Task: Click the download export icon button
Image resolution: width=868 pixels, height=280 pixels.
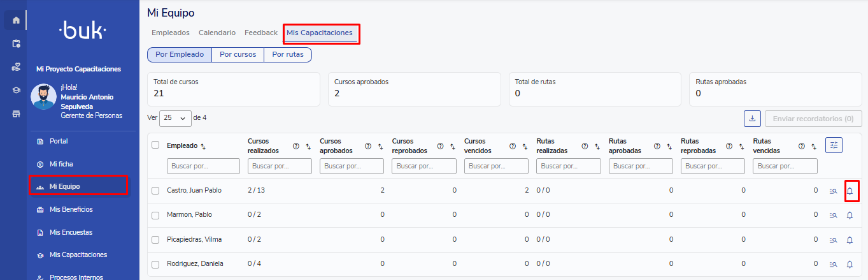Action: coord(752,119)
